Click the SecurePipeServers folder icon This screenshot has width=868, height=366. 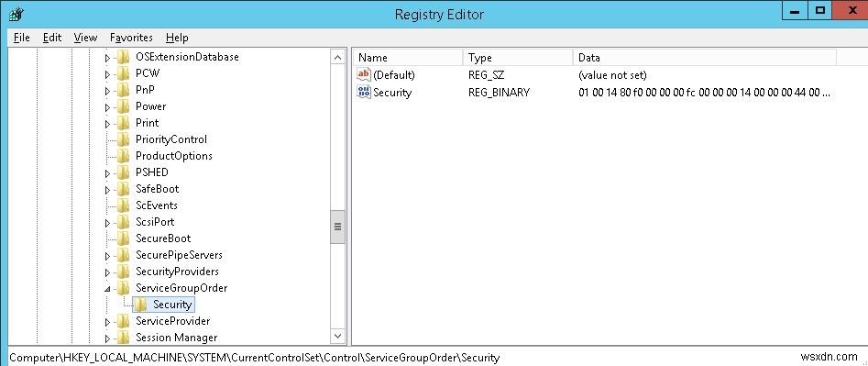[x=124, y=255]
